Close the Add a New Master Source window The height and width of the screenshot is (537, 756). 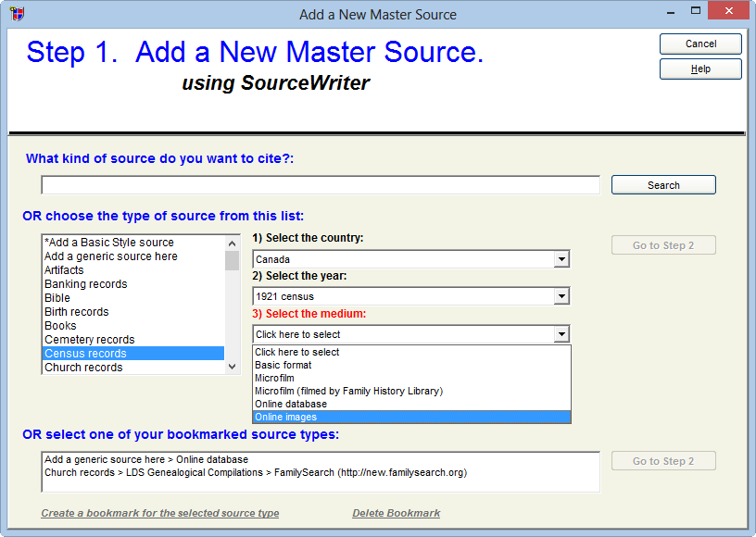coord(728,10)
